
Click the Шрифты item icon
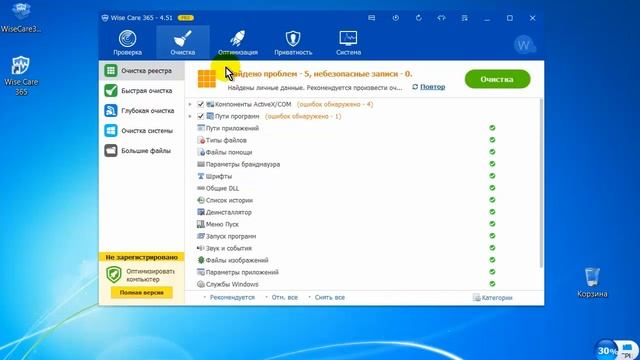[201, 176]
